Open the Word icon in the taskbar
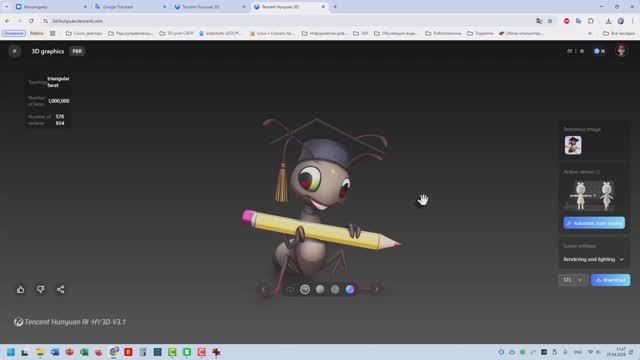 55,352
